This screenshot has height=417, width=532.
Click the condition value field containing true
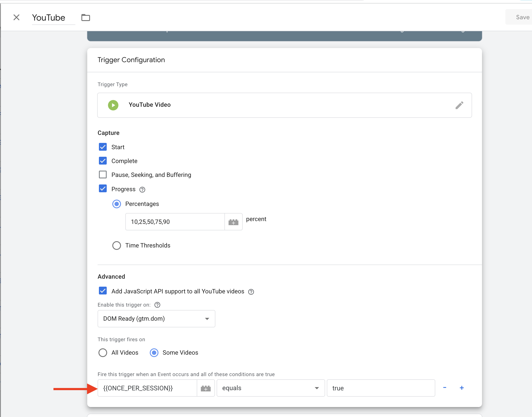click(x=381, y=388)
